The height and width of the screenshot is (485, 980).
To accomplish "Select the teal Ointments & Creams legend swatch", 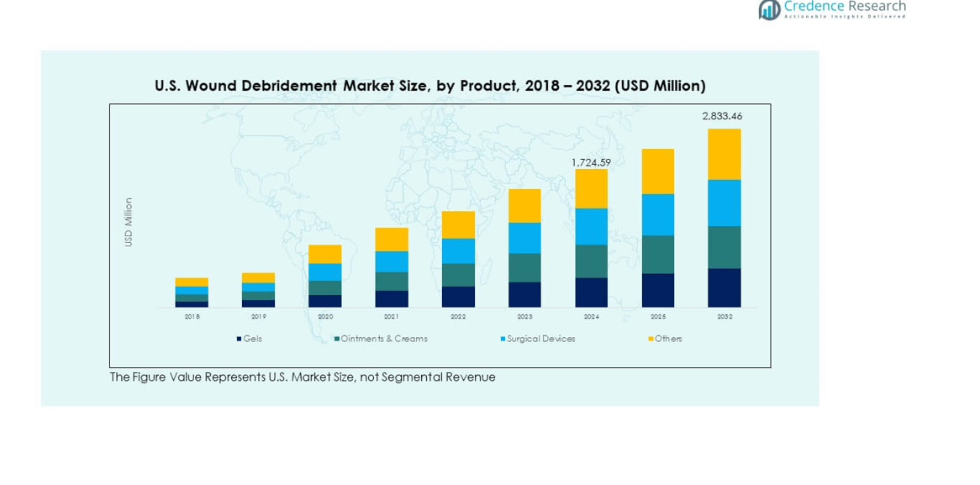I will pos(337,339).
